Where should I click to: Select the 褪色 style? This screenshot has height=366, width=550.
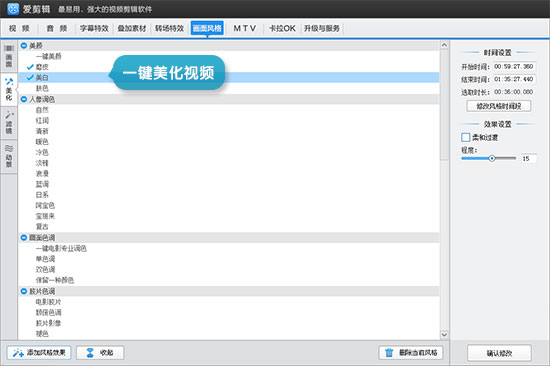coord(42,333)
